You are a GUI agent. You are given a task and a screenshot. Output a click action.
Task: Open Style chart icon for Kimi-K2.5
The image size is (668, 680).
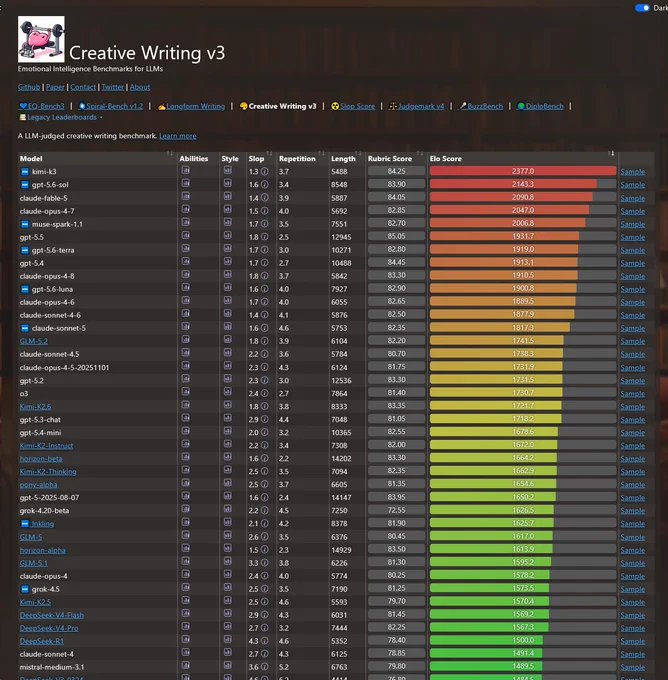[227, 601]
